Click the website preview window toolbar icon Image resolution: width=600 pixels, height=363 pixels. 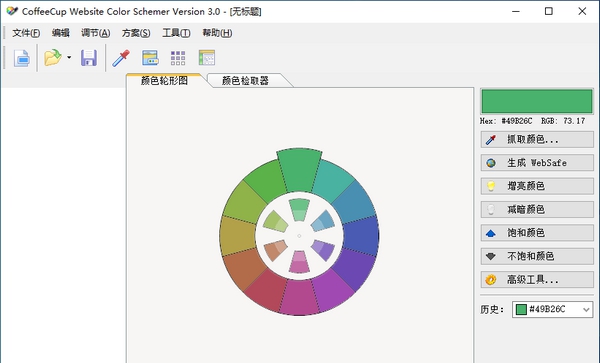click(x=150, y=58)
